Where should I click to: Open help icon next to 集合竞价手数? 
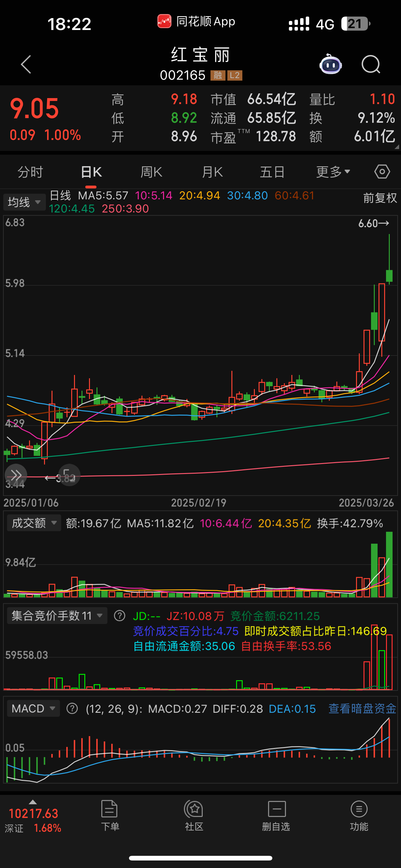120,616
